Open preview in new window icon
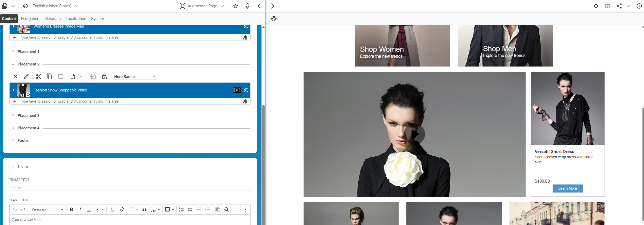The width and height of the screenshot is (644, 225). pyautogui.click(x=608, y=6)
